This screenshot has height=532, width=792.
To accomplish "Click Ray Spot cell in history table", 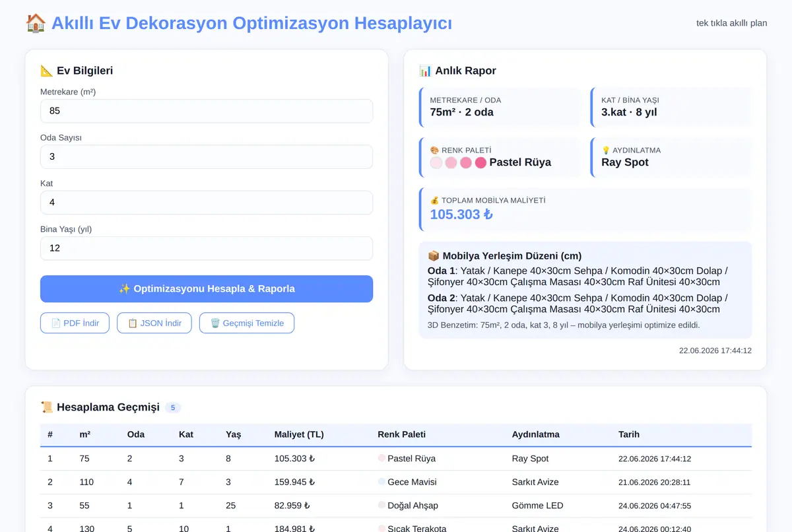I will tap(531, 459).
